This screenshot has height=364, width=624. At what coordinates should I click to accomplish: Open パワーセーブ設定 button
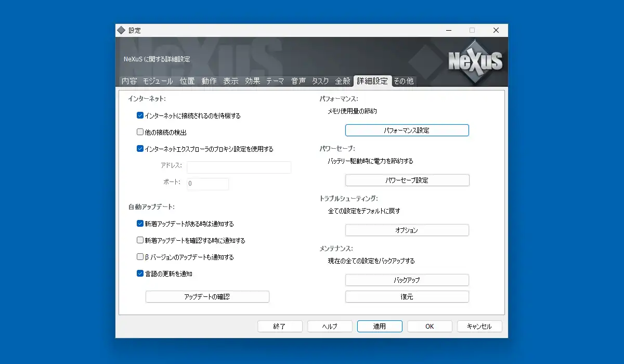tap(407, 180)
